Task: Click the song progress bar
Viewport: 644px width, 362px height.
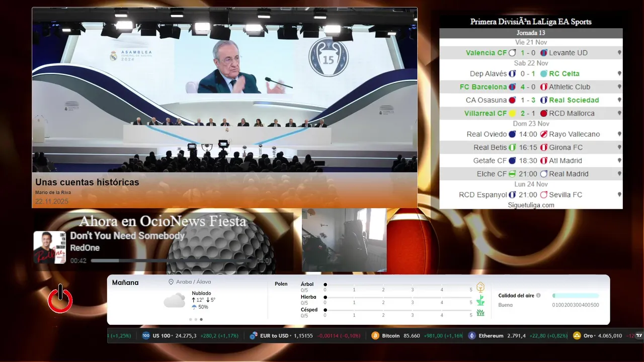Action: click(x=172, y=260)
